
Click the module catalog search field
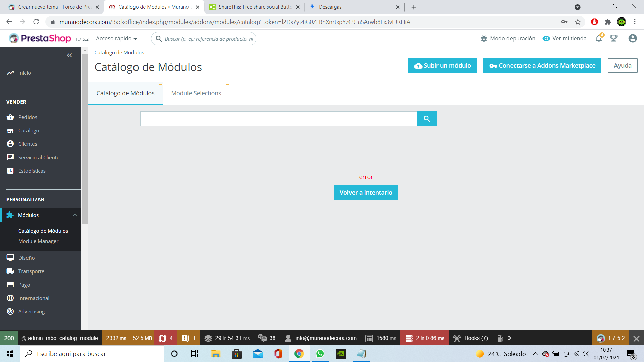point(278,119)
